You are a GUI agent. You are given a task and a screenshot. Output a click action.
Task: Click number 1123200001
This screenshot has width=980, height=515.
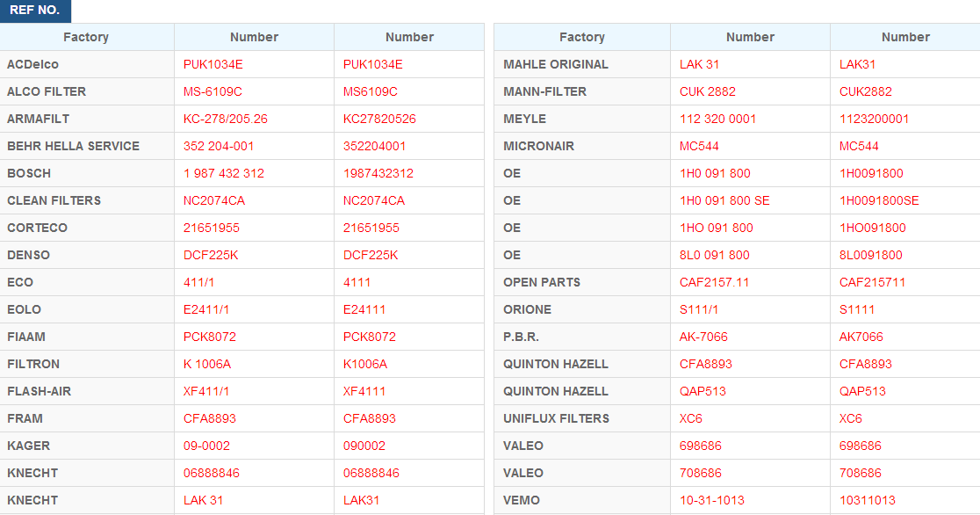[874, 119]
